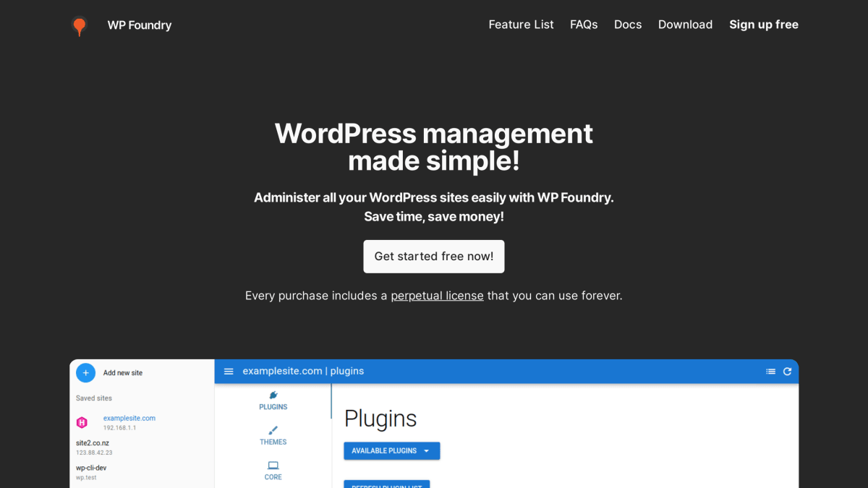Click the examplesite.com | plugins title
This screenshot has width=868, height=488.
(x=303, y=372)
